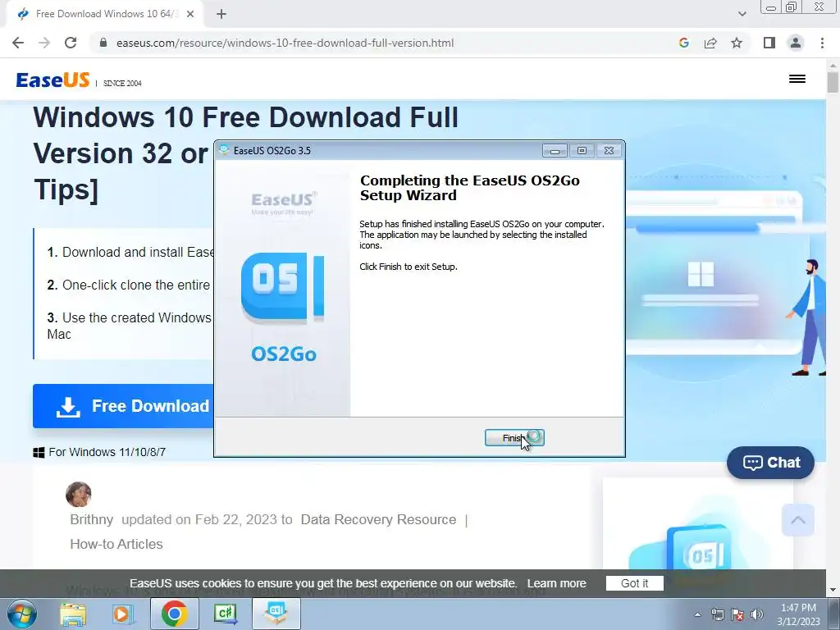Toggle the Chrome side panel icon

(769, 43)
